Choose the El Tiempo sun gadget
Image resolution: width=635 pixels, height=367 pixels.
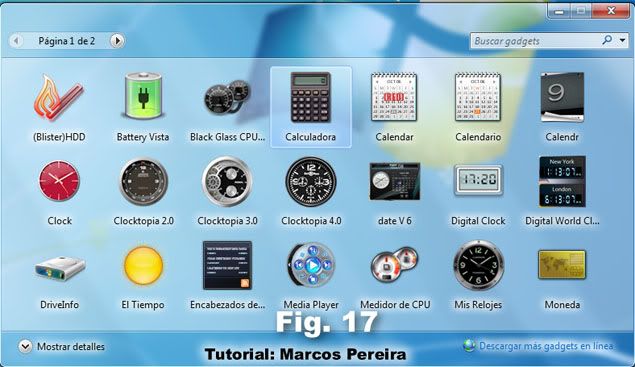(x=143, y=265)
